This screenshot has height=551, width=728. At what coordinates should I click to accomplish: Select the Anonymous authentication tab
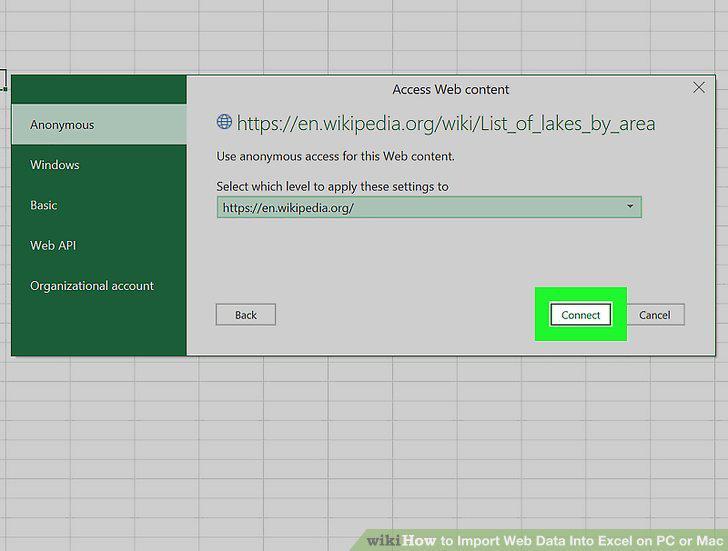99,124
